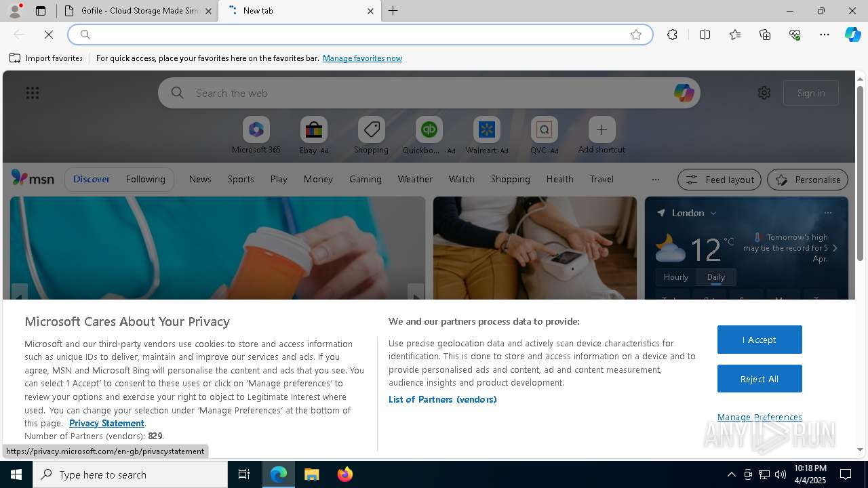Viewport: 868px width, 488px height.
Task: Select the Discover feed tab
Action: tap(92, 179)
